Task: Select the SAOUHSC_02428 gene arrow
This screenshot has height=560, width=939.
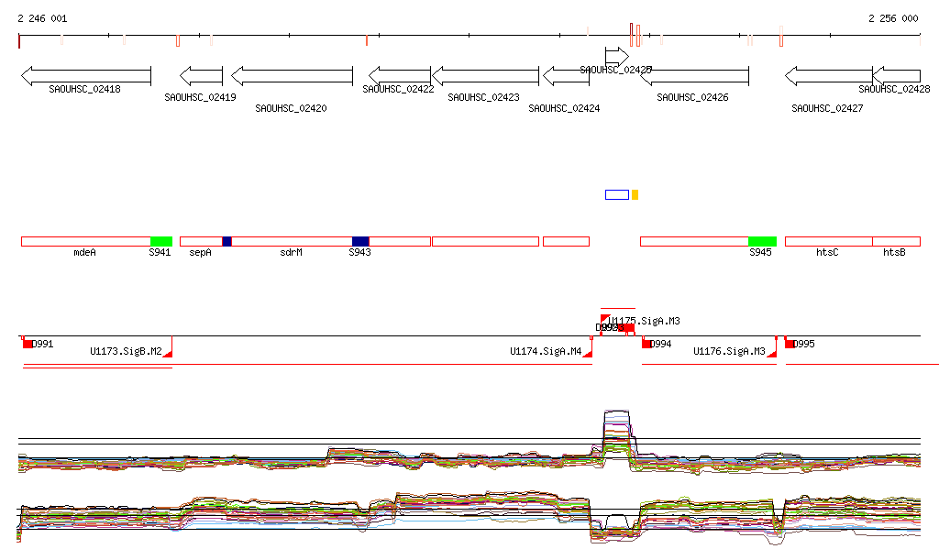Action: pos(897,76)
